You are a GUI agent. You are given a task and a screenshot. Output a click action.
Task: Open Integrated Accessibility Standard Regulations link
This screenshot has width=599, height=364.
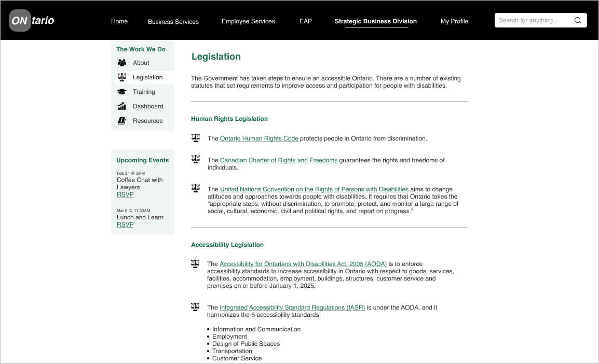point(292,307)
